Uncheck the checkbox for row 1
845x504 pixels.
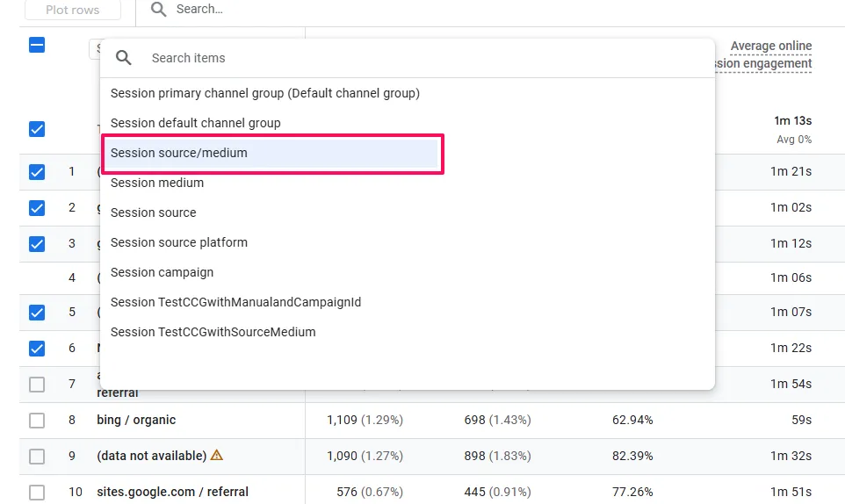pyautogui.click(x=37, y=172)
